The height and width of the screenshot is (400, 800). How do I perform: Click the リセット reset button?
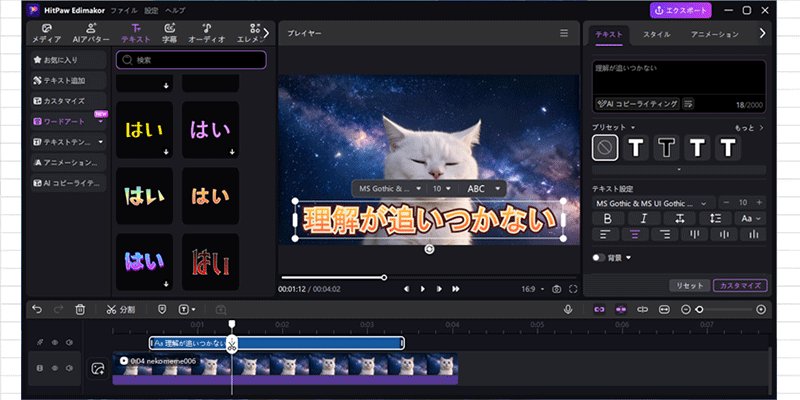click(689, 286)
